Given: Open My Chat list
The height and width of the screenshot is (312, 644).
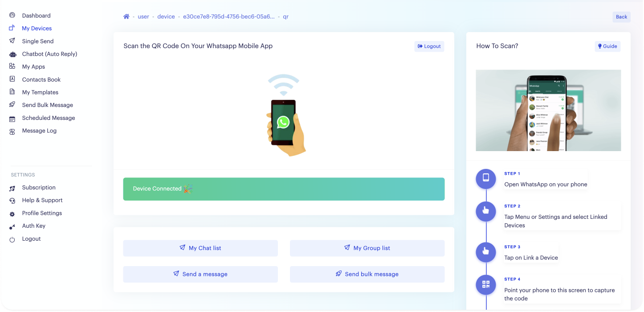Looking at the screenshot, I should 200,248.
